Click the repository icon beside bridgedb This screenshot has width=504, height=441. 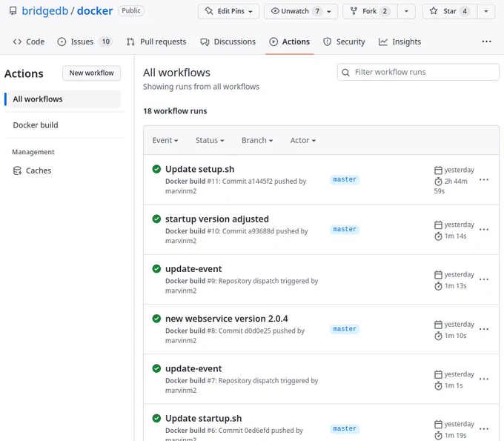point(13,11)
